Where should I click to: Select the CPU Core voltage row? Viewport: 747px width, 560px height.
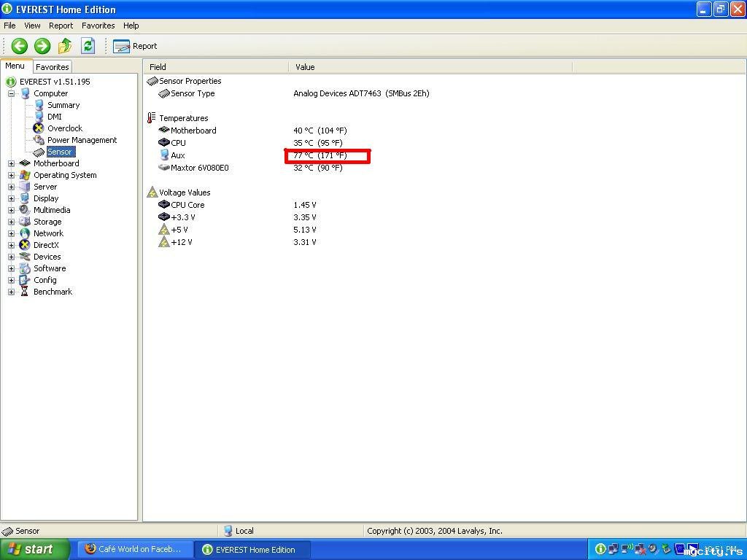click(x=237, y=205)
